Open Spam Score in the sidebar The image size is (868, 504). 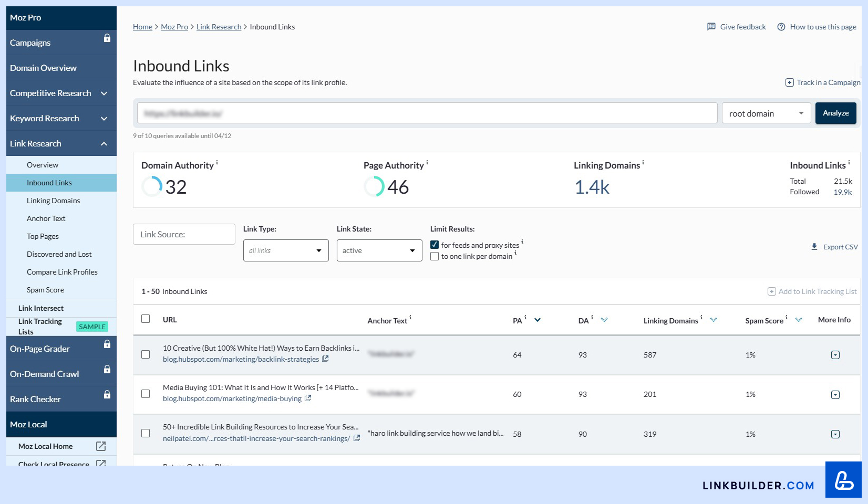click(45, 290)
